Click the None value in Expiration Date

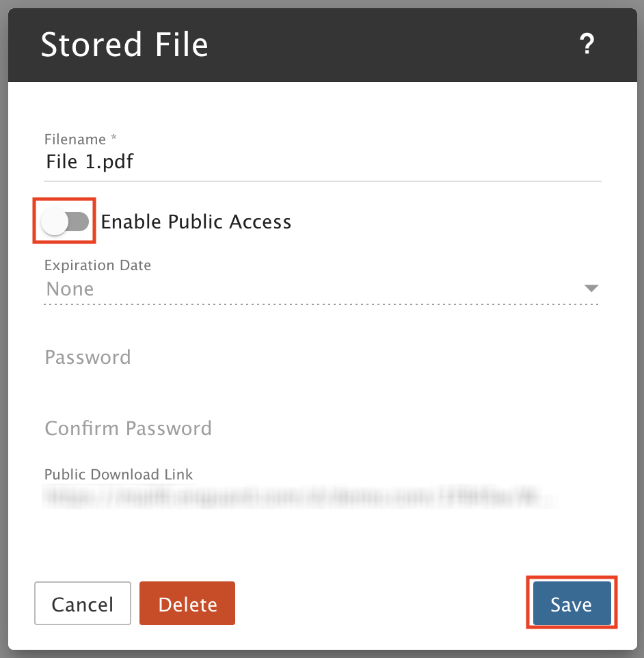tap(70, 289)
